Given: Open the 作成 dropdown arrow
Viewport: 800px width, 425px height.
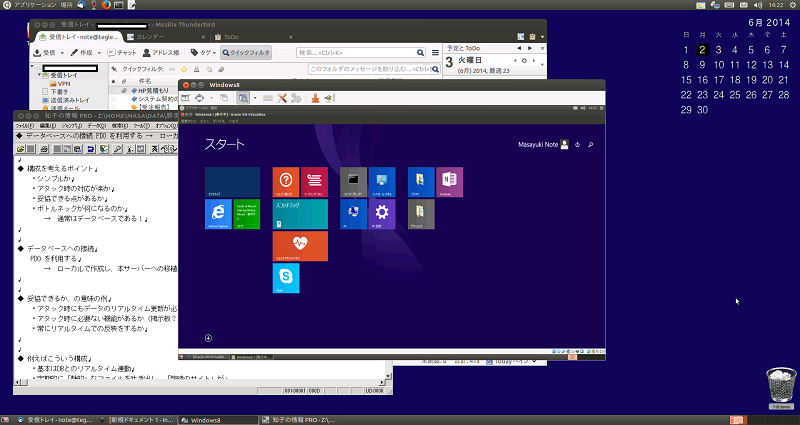Looking at the screenshot, I should pos(100,53).
